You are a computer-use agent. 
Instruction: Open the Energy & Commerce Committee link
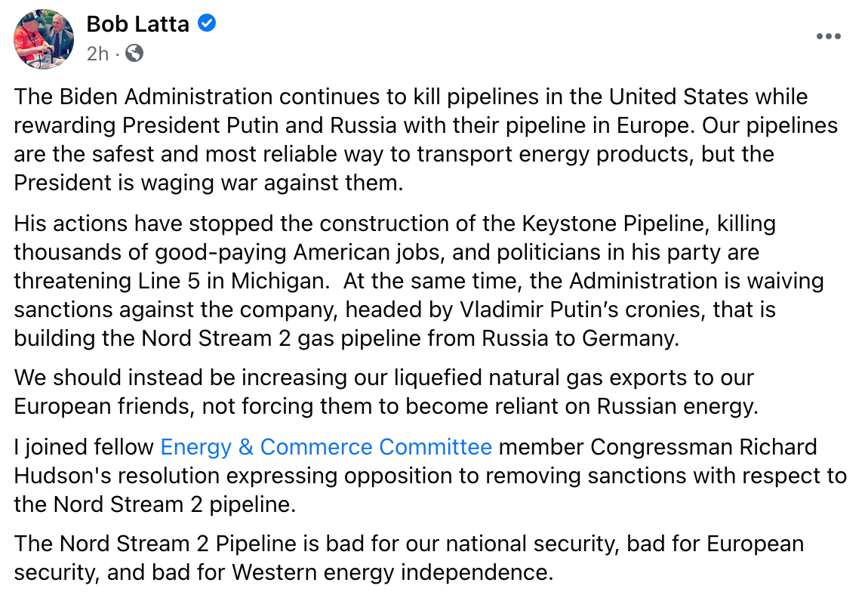click(x=326, y=447)
